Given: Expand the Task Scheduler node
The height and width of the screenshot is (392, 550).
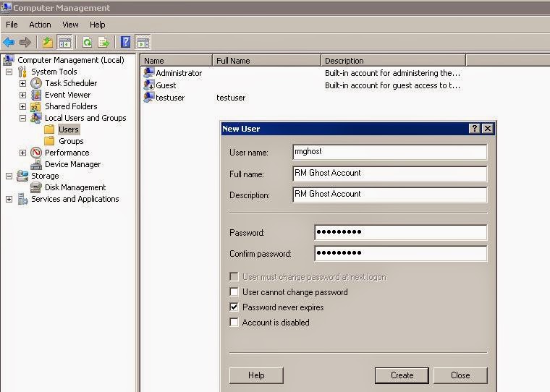Looking at the screenshot, I should (23, 83).
